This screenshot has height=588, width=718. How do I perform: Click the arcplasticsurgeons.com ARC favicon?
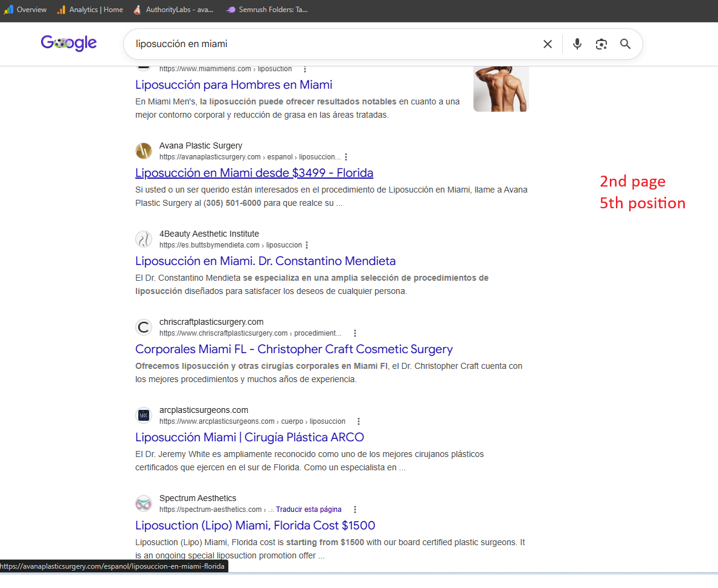pos(144,415)
